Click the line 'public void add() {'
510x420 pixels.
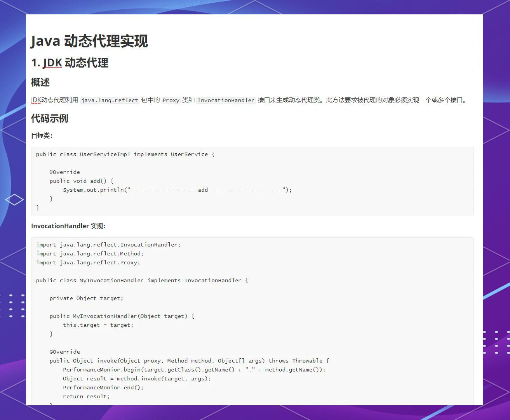[x=82, y=181]
